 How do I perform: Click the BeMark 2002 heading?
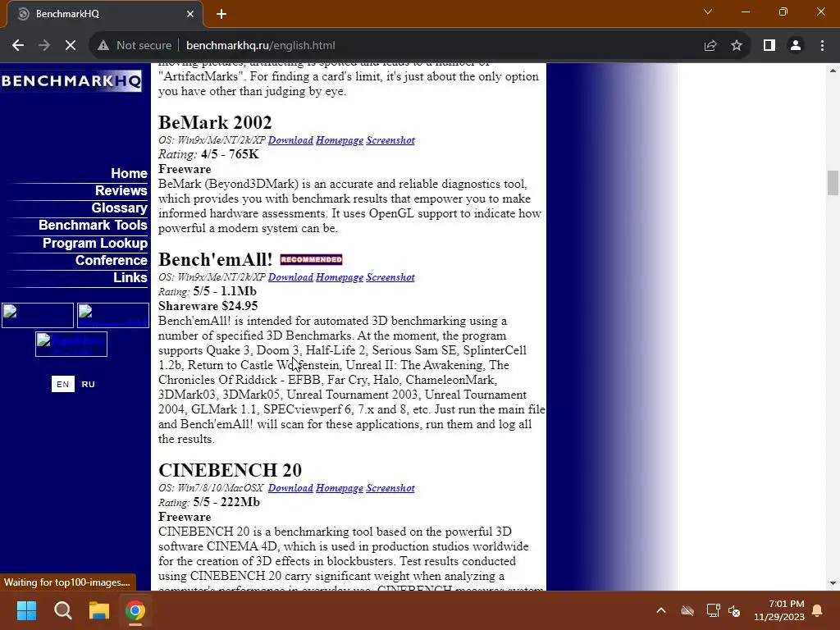[215, 122]
